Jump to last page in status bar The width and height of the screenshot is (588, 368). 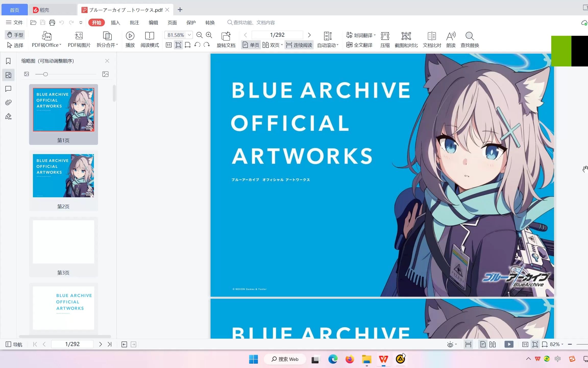[110, 344]
